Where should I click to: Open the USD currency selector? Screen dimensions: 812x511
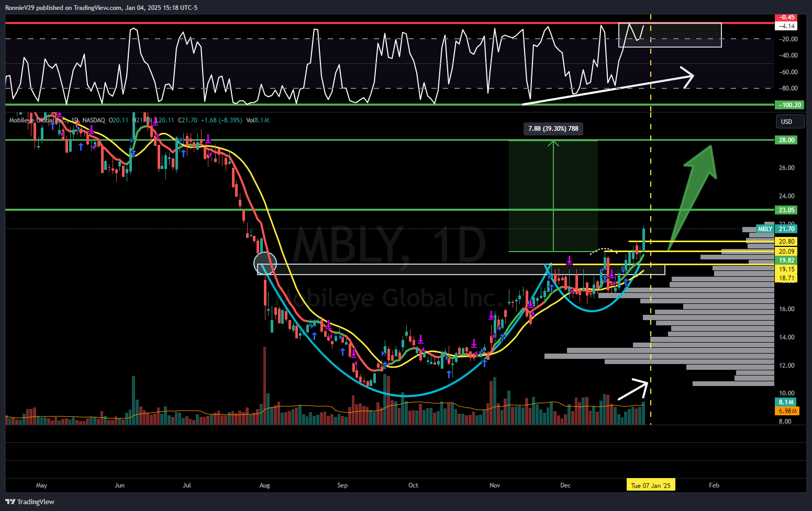click(790, 121)
